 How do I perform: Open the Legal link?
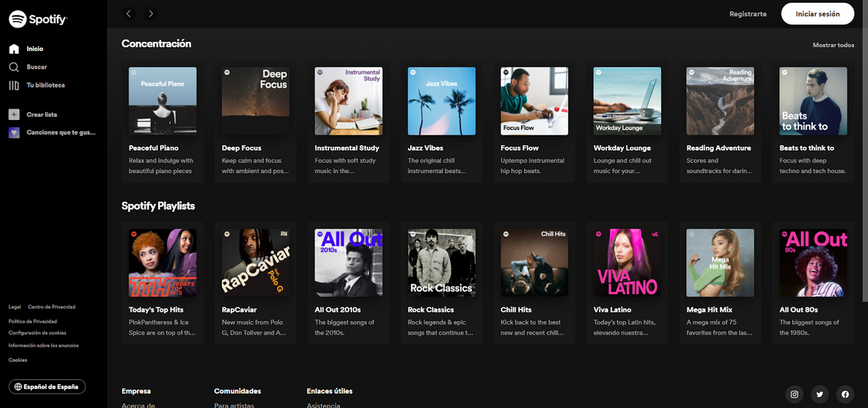pyautogui.click(x=14, y=307)
